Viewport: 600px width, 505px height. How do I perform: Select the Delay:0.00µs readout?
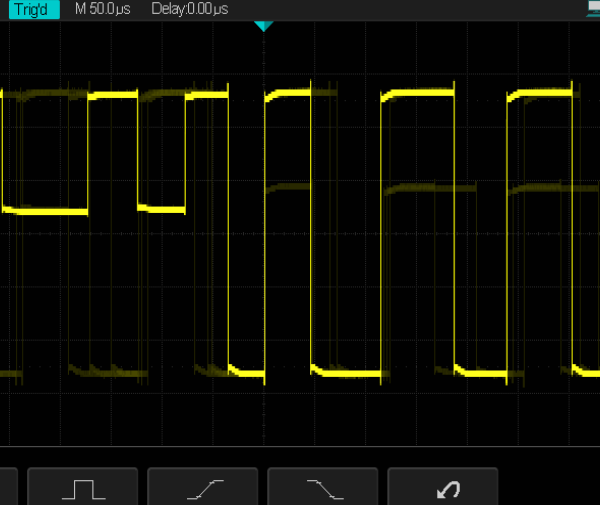189,9
